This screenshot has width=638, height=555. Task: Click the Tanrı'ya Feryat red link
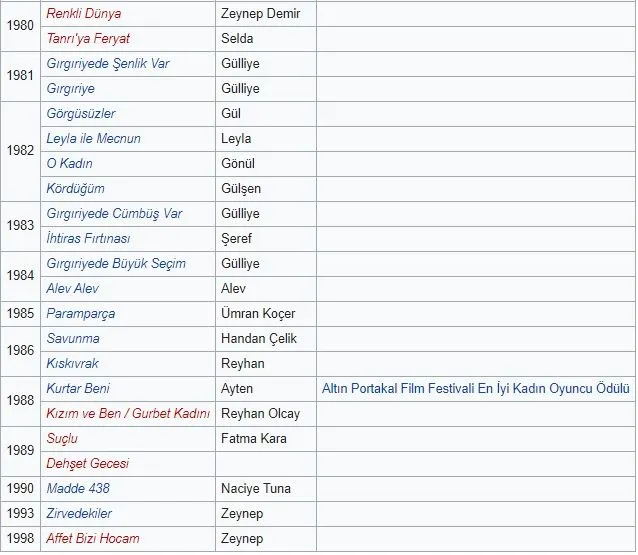pyautogui.click(x=88, y=39)
